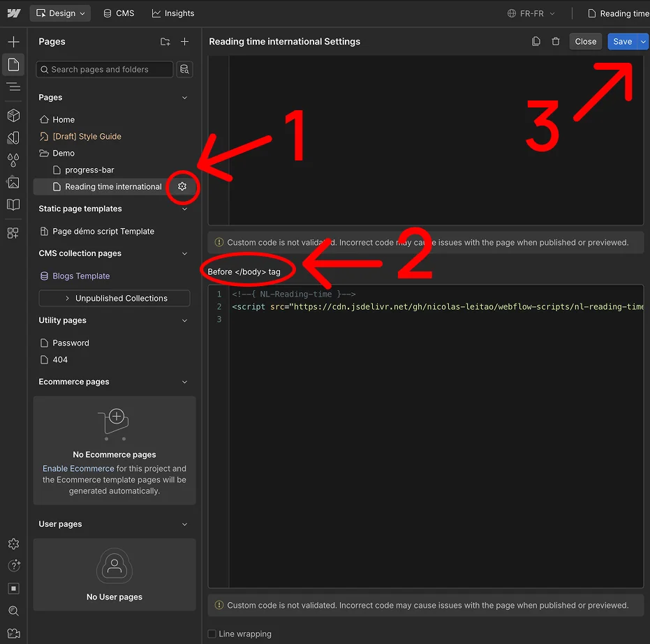Open the Video tutorials icon at bottom left
Image resolution: width=650 pixels, height=644 pixels.
point(13,634)
